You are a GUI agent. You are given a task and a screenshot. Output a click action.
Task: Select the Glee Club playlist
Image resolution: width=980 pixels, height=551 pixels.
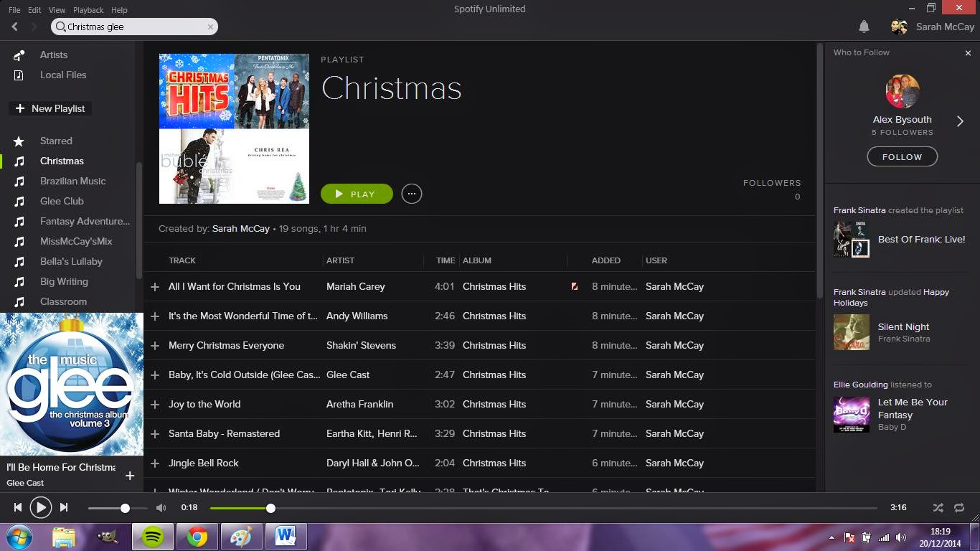pyautogui.click(x=62, y=201)
